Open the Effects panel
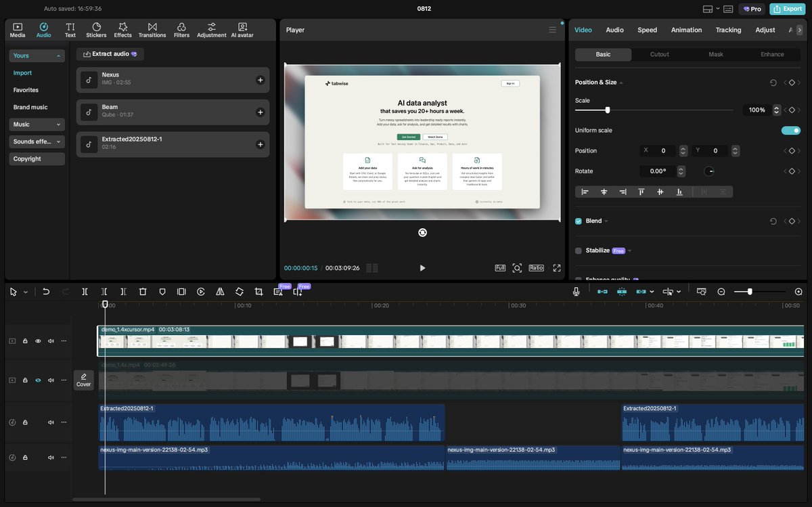812x507 pixels. pyautogui.click(x=122, y=30)
